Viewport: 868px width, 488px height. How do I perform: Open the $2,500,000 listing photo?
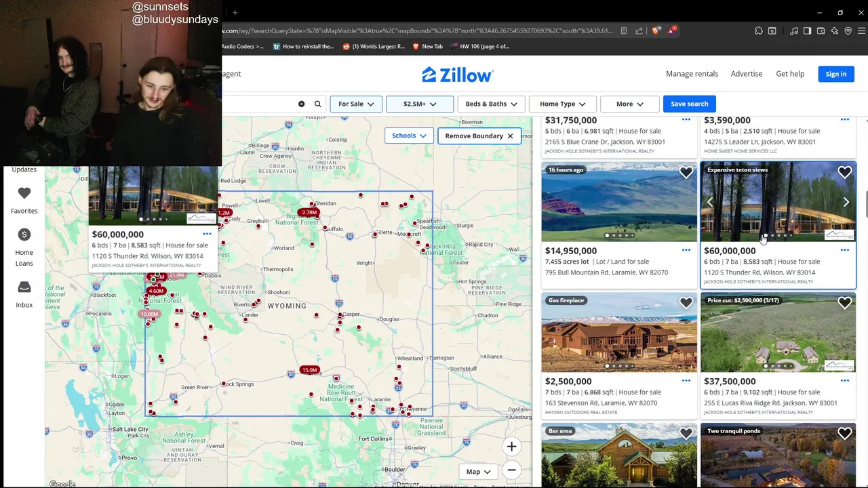pos(619,333)
